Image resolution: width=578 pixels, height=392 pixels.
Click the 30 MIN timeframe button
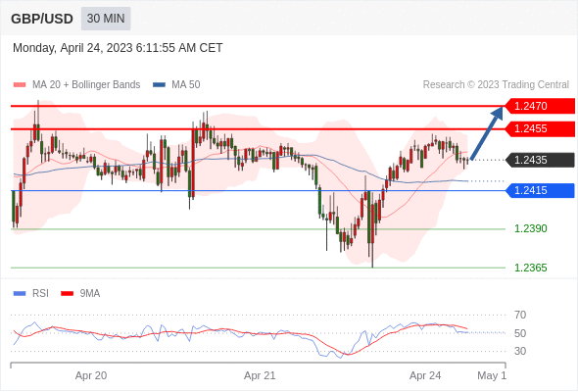[106, 19]
